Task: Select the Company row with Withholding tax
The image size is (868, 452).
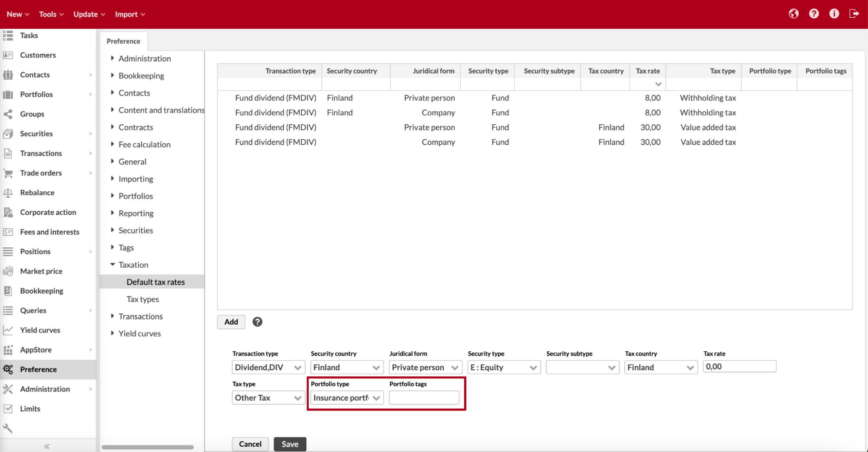Action: click(535, 113)
